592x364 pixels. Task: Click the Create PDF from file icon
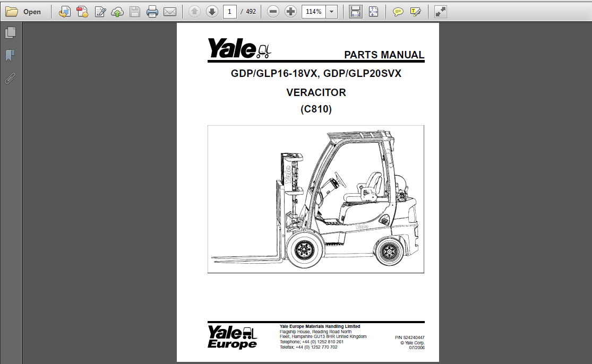click(x=65, y=12)
